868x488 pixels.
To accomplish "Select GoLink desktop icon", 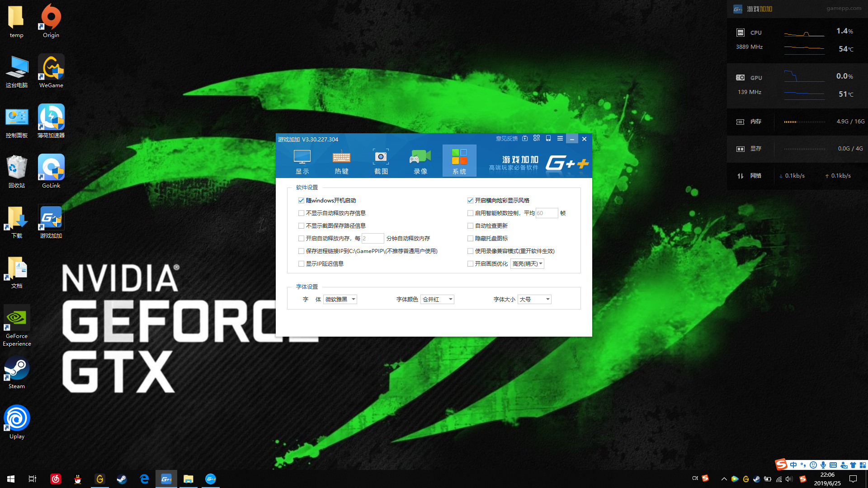I will [x=51, y=171].
